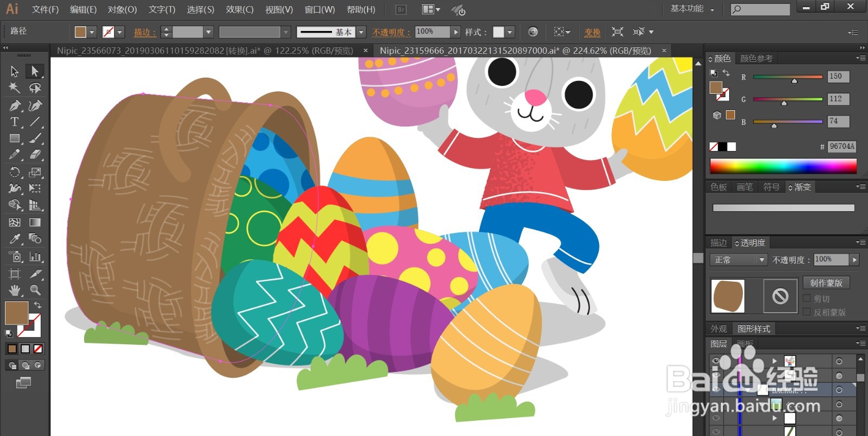
Task: Click the target circle of the rabbit layer
Action: click(839, 361)
